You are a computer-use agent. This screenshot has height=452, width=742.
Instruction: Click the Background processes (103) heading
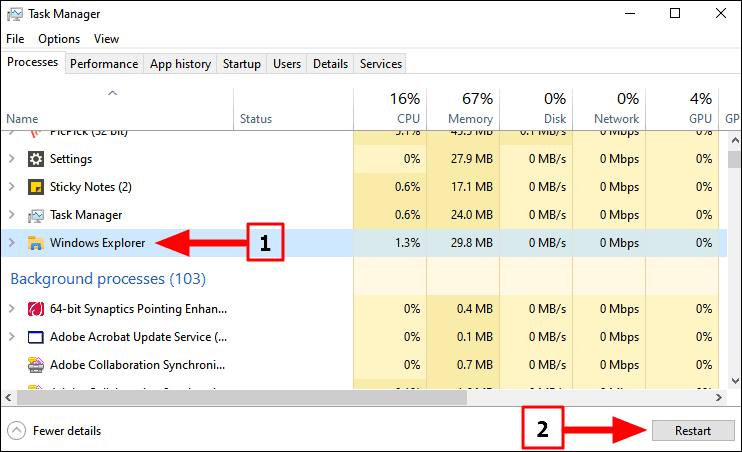click(x=108, y=279)
